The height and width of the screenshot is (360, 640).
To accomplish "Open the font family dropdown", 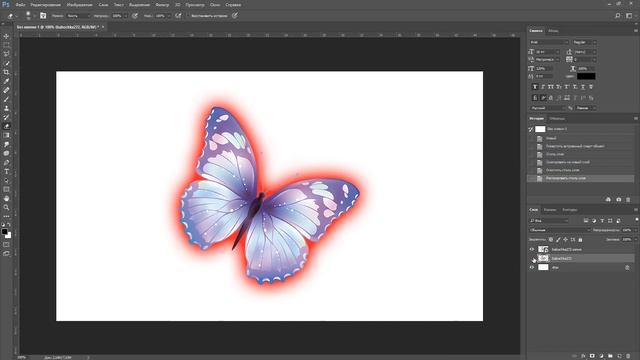I will point(549,42).
